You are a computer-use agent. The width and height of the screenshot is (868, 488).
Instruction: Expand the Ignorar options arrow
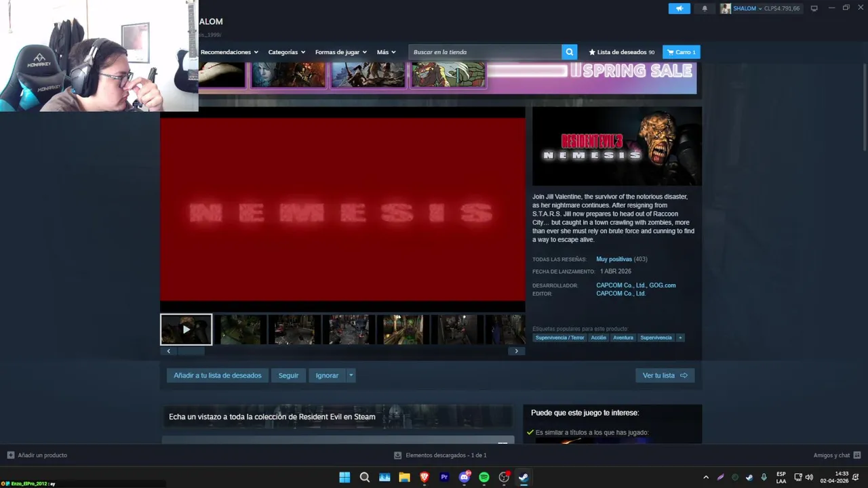click(x=351, y=375)
